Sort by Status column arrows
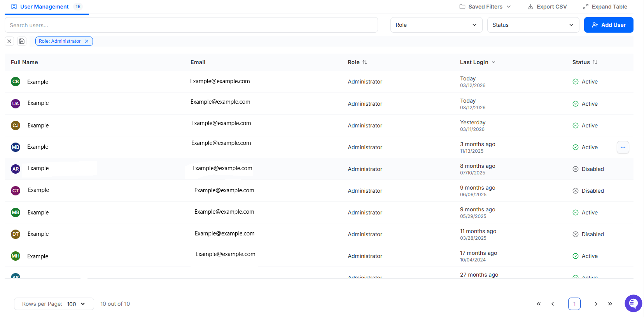The width and height of the screenshot is (644, 317). pyautogui.click(x=595, y=62)
